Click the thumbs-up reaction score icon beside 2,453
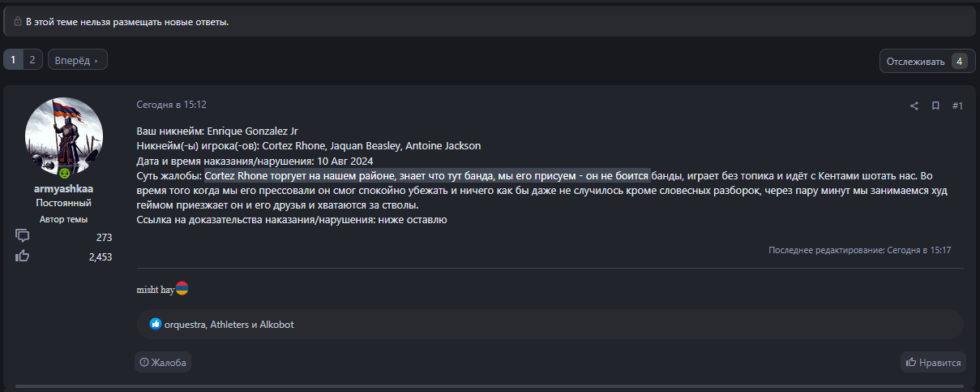Image resolution: width=980 pixels, height=392 pixels. point(23,256)
